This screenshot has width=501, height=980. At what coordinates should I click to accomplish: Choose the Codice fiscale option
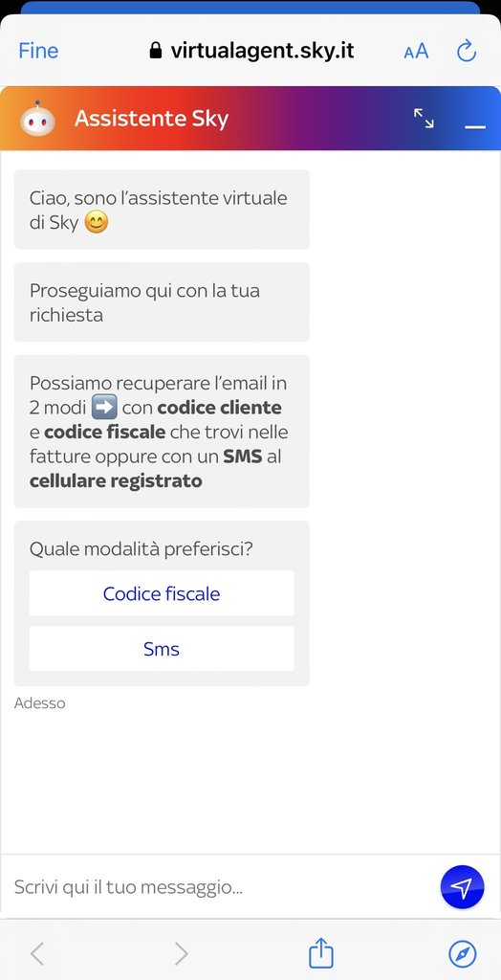pos(162,593)
